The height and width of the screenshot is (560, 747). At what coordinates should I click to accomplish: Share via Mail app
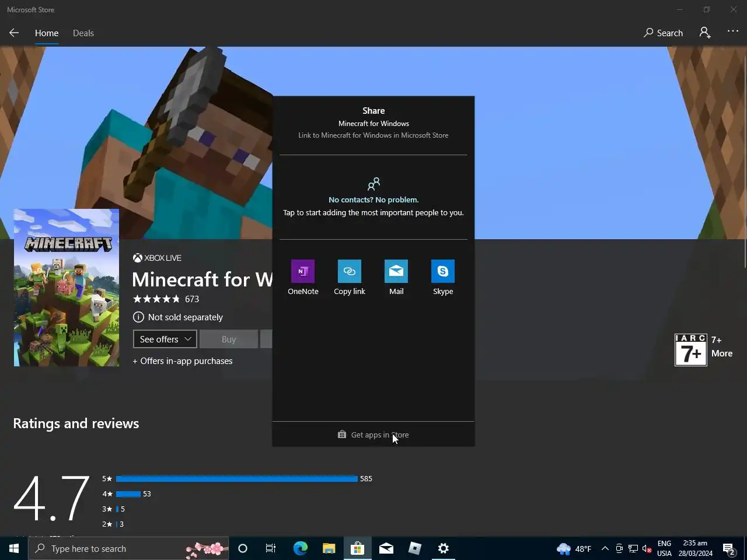(396, 278)
